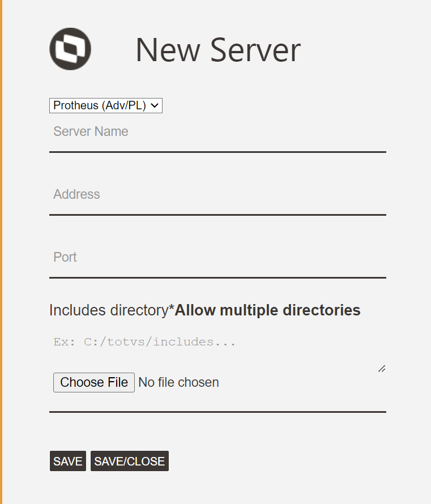Grab the text area resize handle
Image resolution: width=431 pixels, height=504 pixels.
point(382,369)
